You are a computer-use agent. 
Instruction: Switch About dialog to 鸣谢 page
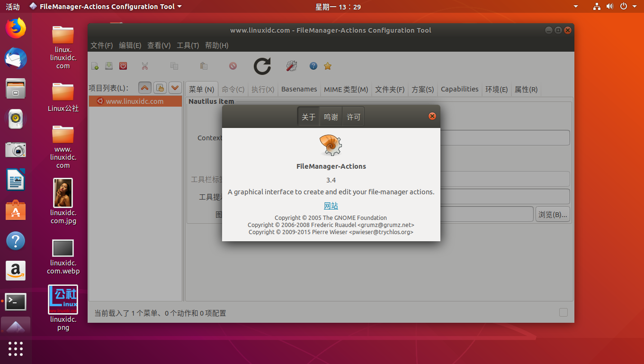point(331,117)
